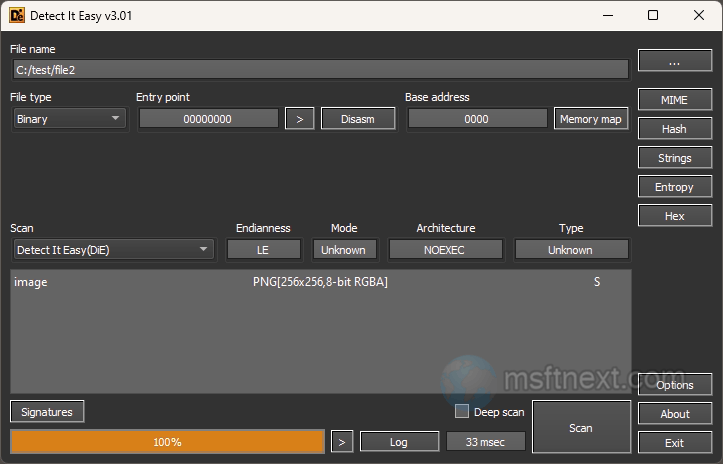The image size is (723, 464).
Task: Open the Options dialog
Action: (x=675, y=385)
